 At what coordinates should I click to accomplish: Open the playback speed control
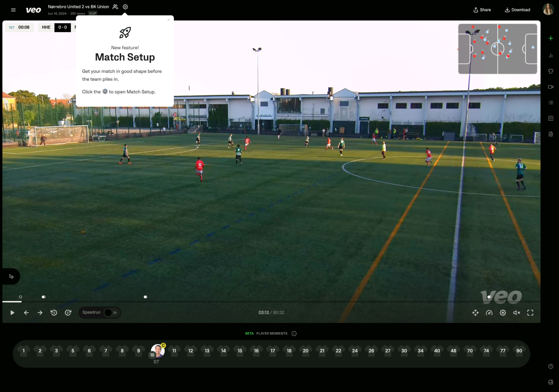click(489, 312)
